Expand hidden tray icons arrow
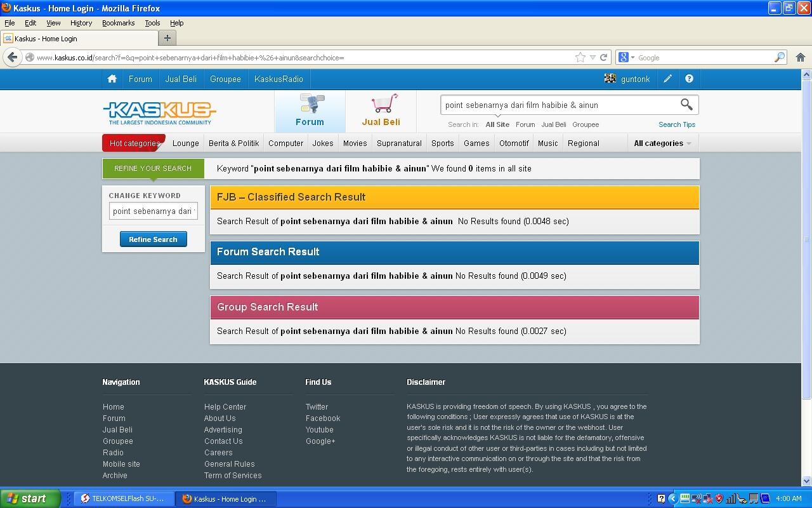The height and width of the screenshot is (508, 812). 674,498
